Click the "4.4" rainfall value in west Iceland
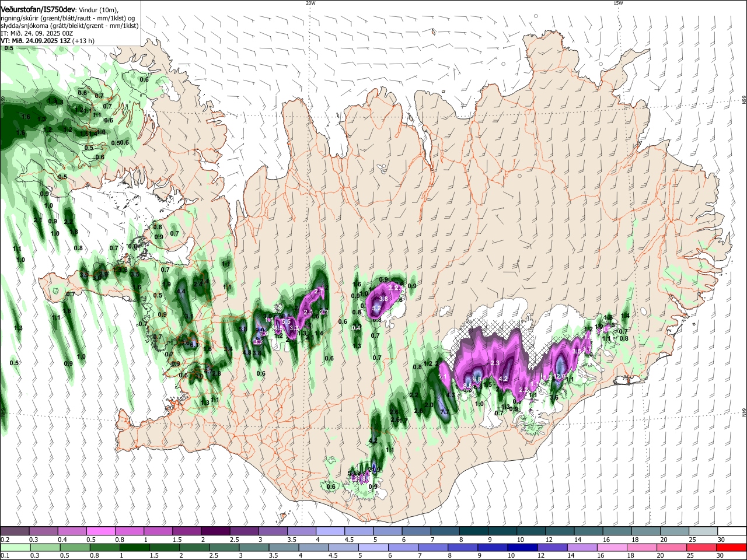 181,291
